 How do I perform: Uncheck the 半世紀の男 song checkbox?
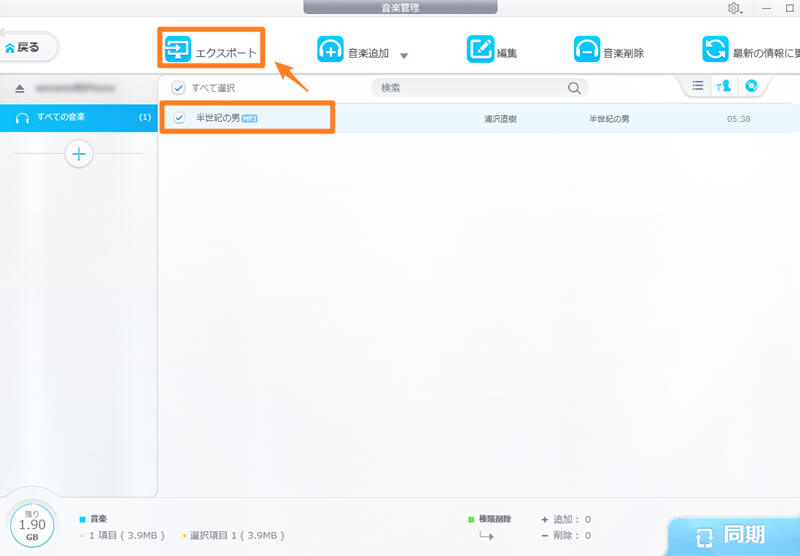pos(179,118)
